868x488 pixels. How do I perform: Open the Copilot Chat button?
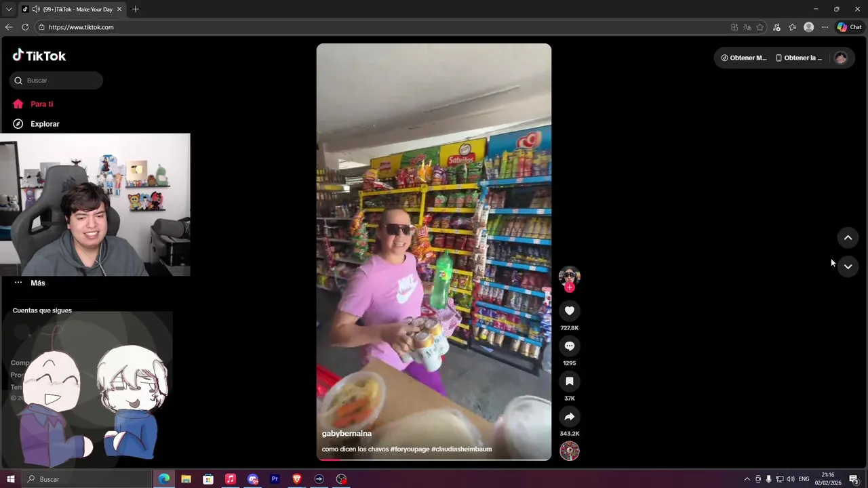pos(849,27)
